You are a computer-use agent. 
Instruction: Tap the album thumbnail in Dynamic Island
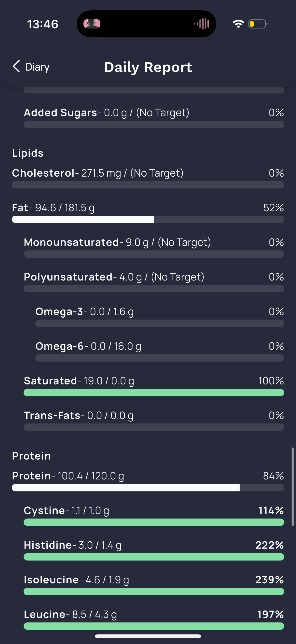click(92, 24)
